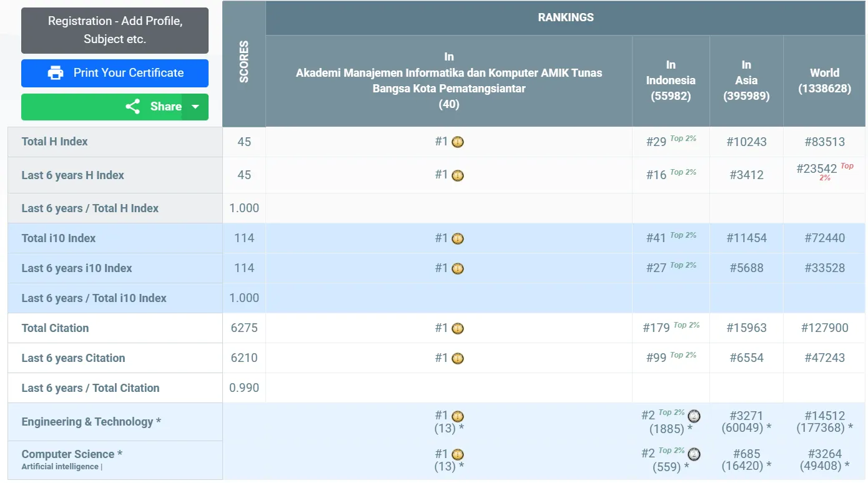Click the World rankings column header

(824, 80)
